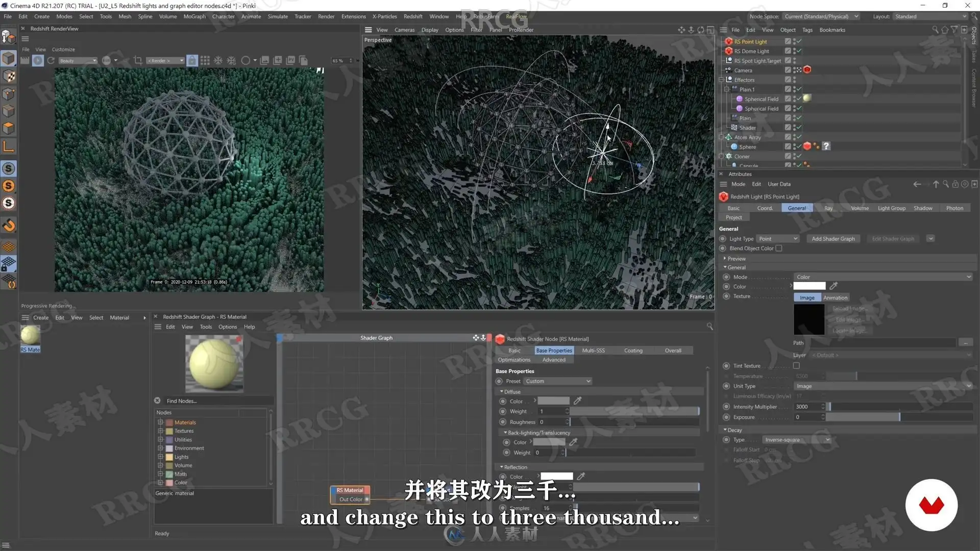This screenshot has width=980, height=551.
Task: Click the up arrow in Attributes header
Action: pos(936,184)
